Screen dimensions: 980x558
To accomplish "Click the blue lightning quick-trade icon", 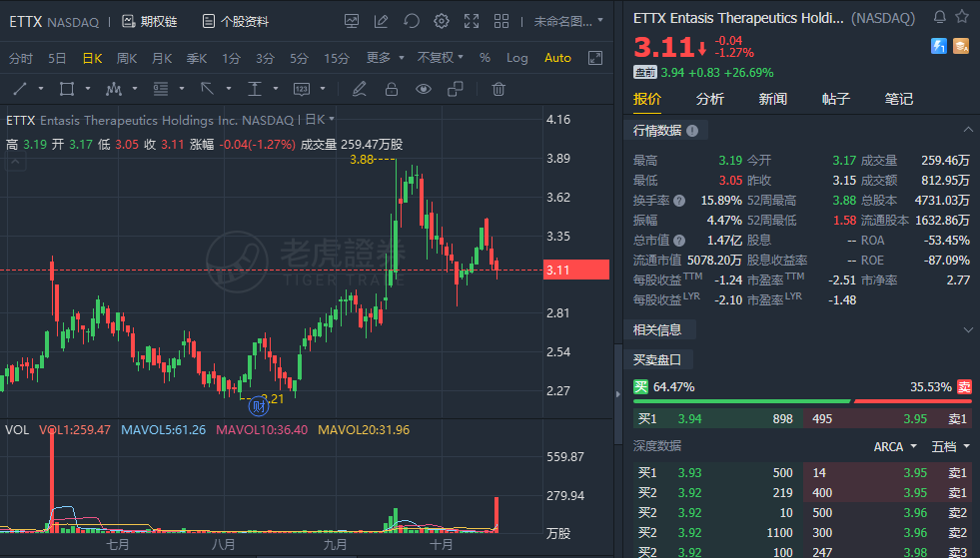I will tap(939, 46).
